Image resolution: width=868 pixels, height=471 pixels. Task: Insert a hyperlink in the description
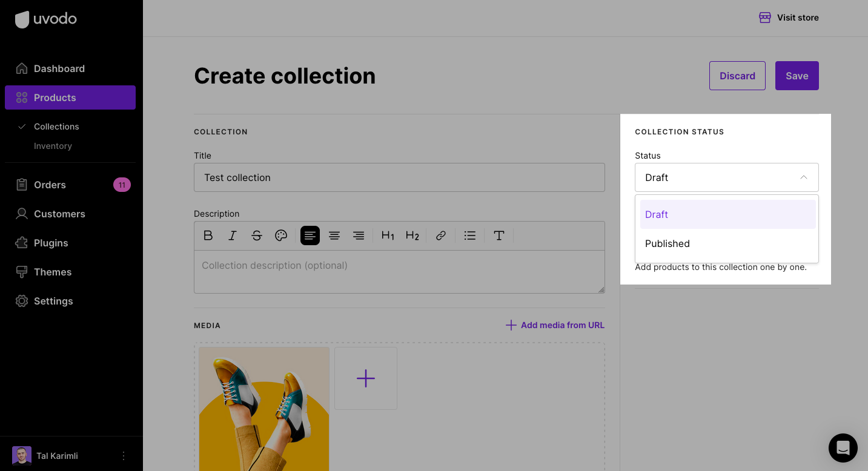click(x=441, y=236)
